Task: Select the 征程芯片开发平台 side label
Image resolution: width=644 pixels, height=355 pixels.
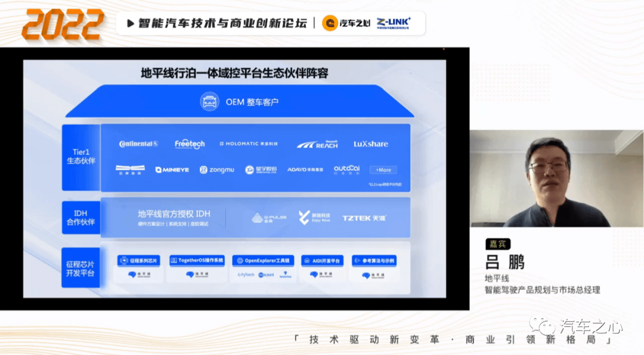Action: click(x=80, y=269)
